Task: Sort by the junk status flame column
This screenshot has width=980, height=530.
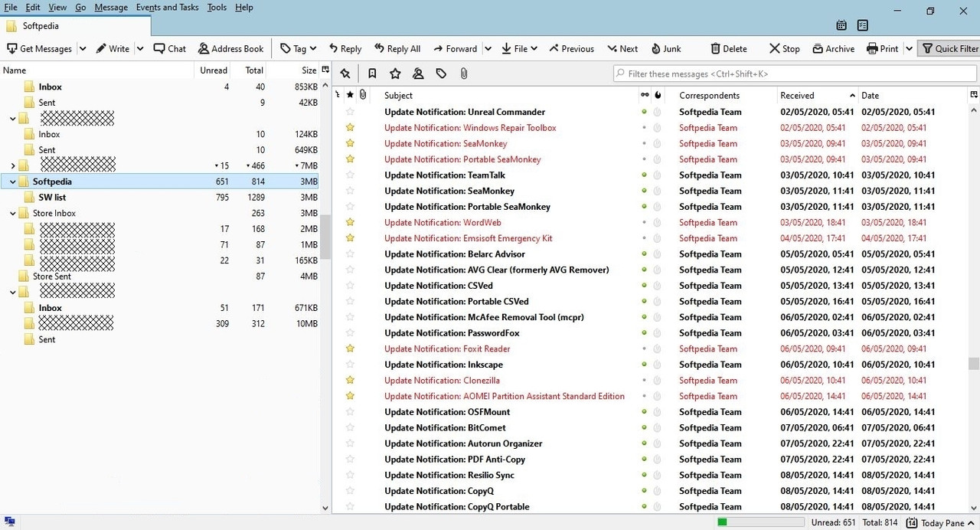Action: coord(658,95)
